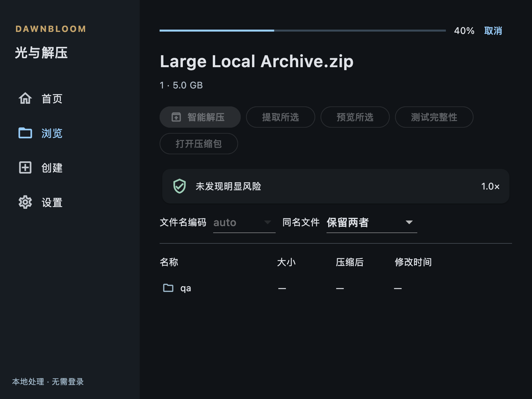Image resolution: width=532 pixels, height=399 pixels.
Task: Click the smart extract archive icon
Action: 176,117
